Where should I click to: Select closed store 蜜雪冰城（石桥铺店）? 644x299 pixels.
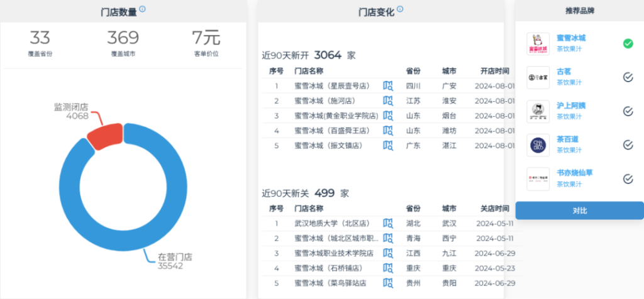[x=328, y=268]
